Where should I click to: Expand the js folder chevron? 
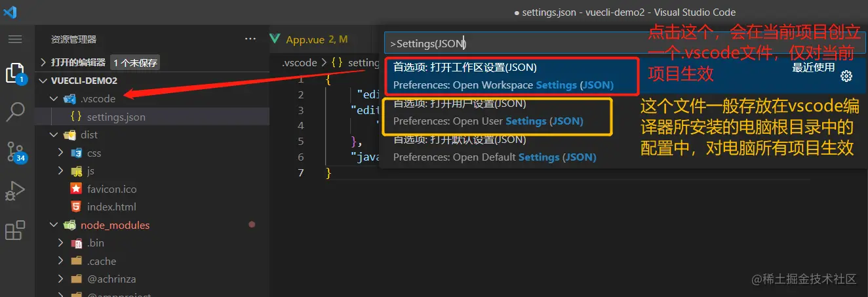coord(60,170)
